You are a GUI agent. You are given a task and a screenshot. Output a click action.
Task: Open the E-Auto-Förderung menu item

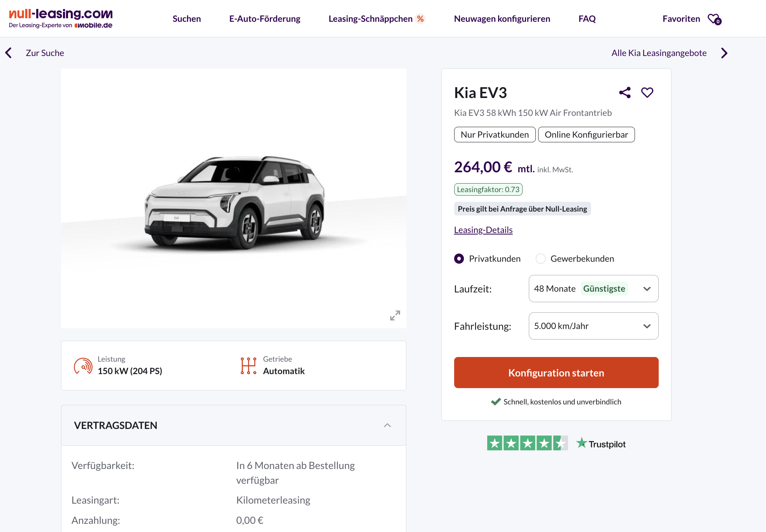pos(265,19)
